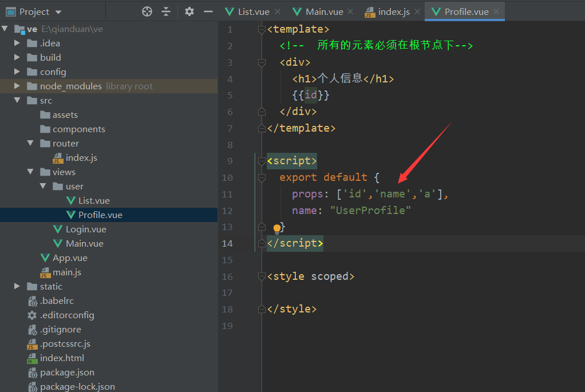Click the Project panel window icon
This screenshot has height=392, width=585.
click(x=11, y=12)
